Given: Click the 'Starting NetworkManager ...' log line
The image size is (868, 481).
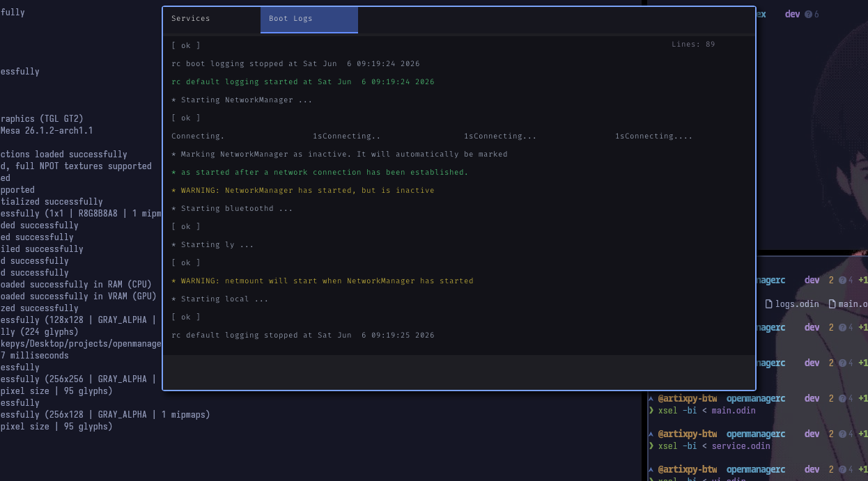Looking at the screenshot, I should pyautogui.click(x=242, y=100).
